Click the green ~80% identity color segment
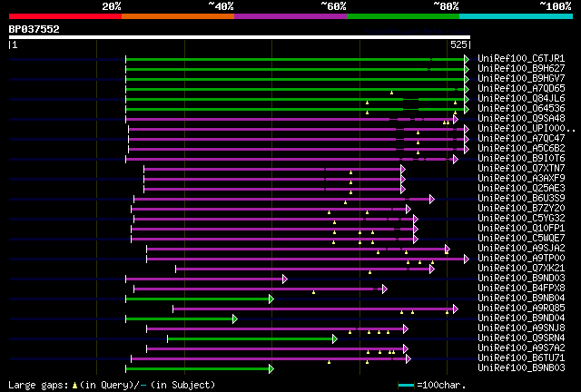Image resolution: width=581 pixels, height=392 pixels. [x=403, y=16]
